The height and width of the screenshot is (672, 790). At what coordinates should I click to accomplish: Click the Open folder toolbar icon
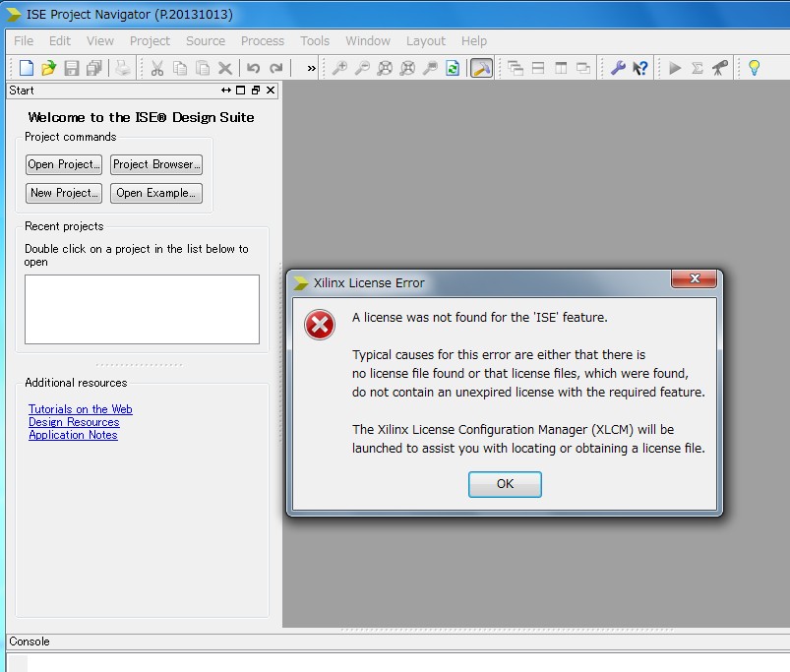click(49, 68)
